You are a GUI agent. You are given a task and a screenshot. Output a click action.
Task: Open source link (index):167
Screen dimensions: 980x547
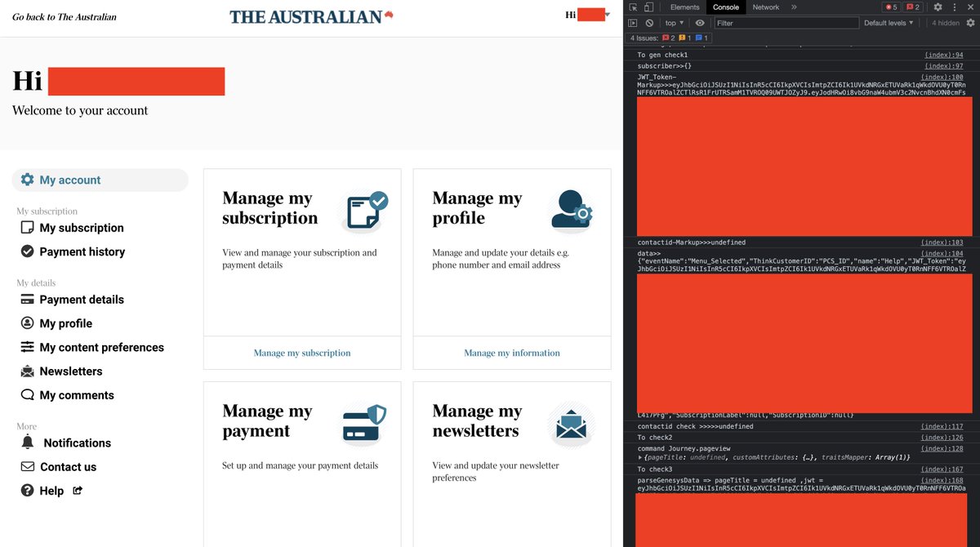(x=943, y=469)
